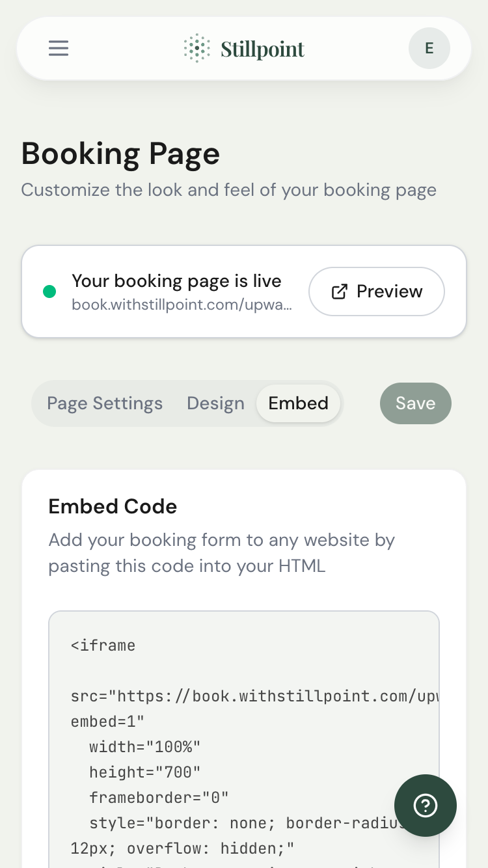This screenshot has height=868, width=488.
Task: Open the floating help question mark button
Action: [425, 806]
